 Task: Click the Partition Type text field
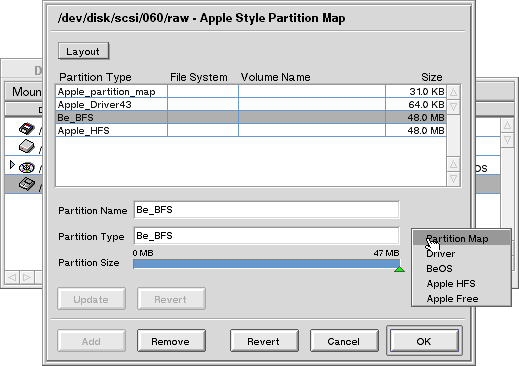266,236
